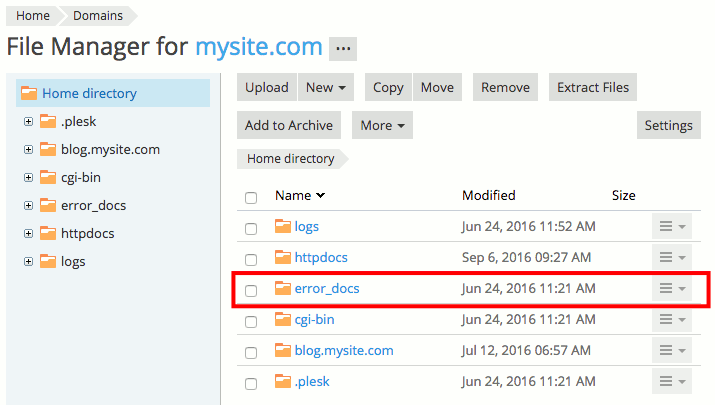Go to Home in the breadcrumb
This screenshot has width=715, height=405.
pyautogui.click(x=32, y=16)
